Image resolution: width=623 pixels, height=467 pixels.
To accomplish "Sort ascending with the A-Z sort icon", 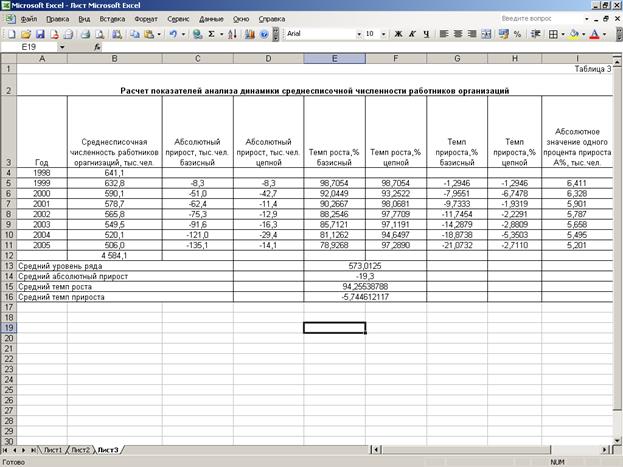I will pos(232,34).
